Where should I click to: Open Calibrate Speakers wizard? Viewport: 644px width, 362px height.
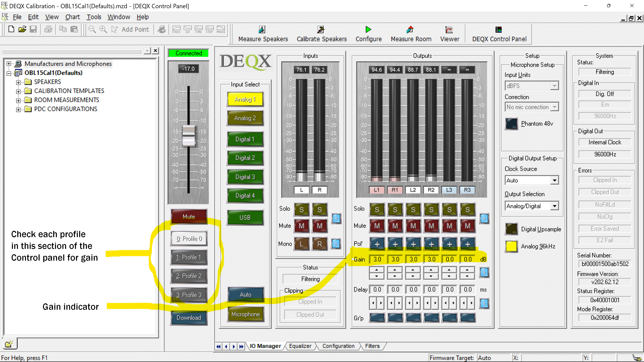(x=321, y=34)
